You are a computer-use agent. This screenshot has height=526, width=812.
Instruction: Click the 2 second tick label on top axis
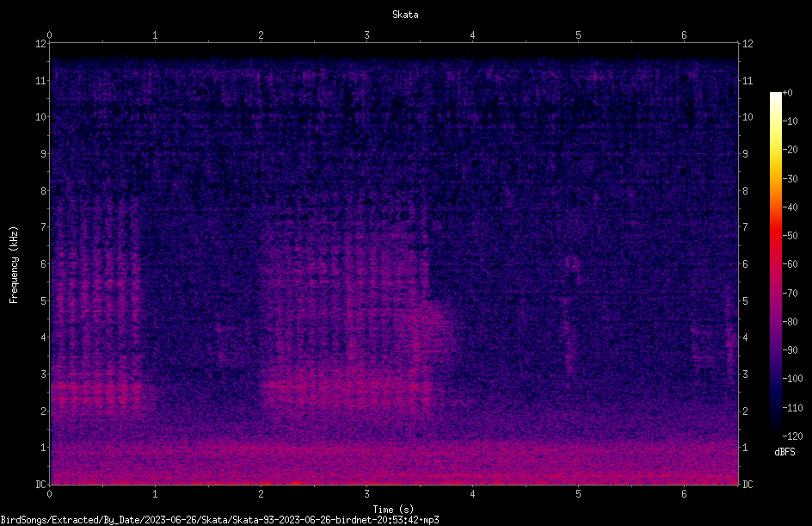click(x=261, y=35)
